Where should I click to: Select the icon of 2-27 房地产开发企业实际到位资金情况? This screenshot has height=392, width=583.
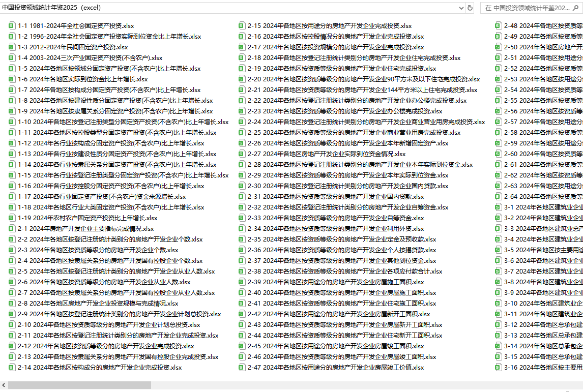click(242, 154)
